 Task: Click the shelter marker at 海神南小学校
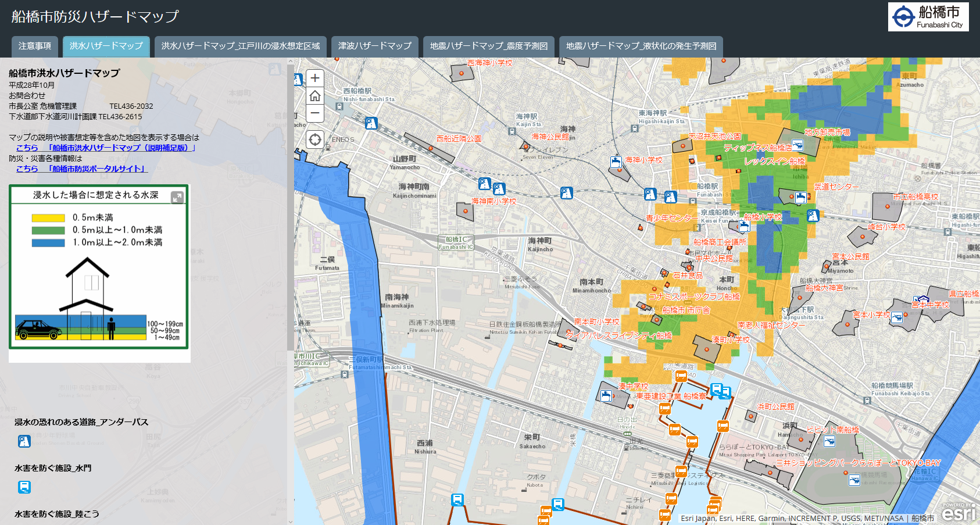464,211
